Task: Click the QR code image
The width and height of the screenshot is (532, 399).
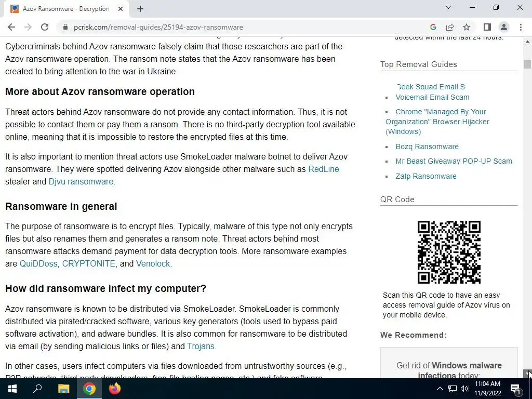Action: click(449, 252)
